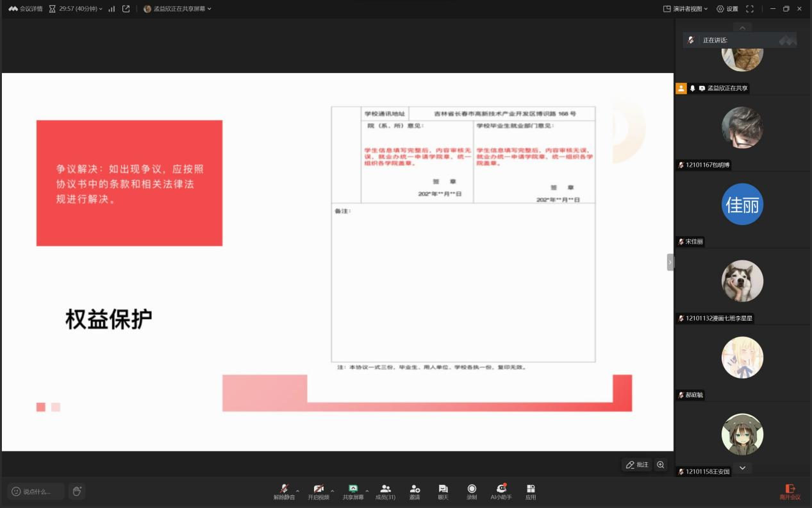Click the network signal strength icon

(112, 9)
